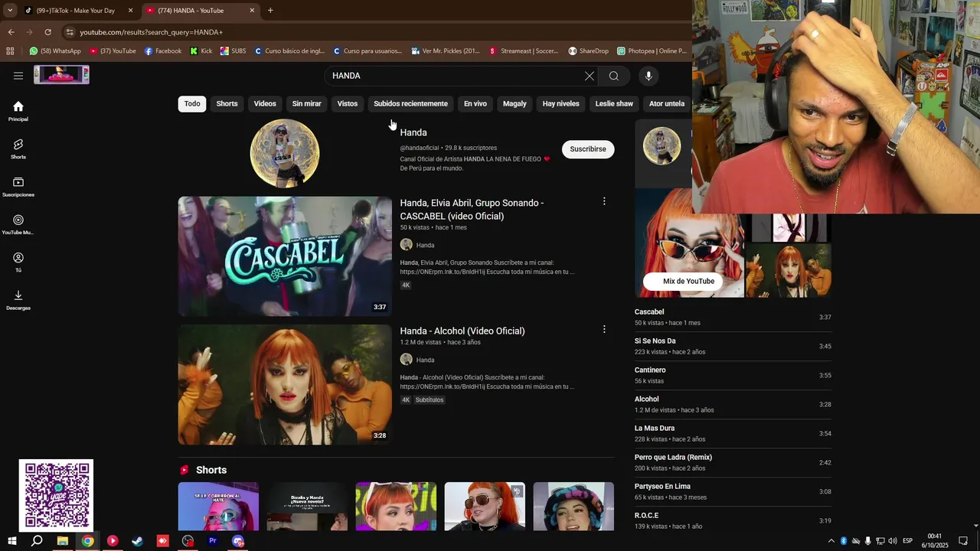This screenshot has height=551, width=980.
Task: Select the Sin mirar filter chip
Action: [x=306, y=103]
